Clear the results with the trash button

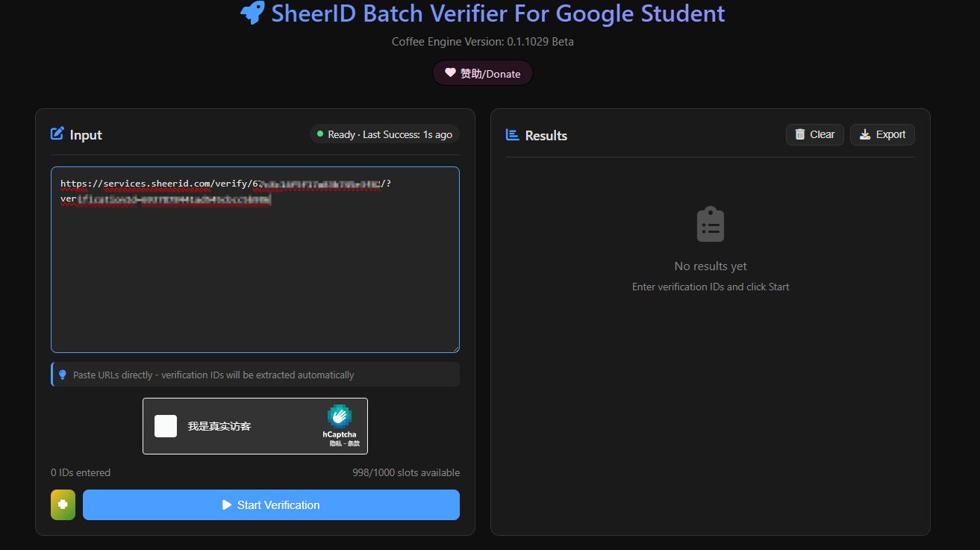814,134
